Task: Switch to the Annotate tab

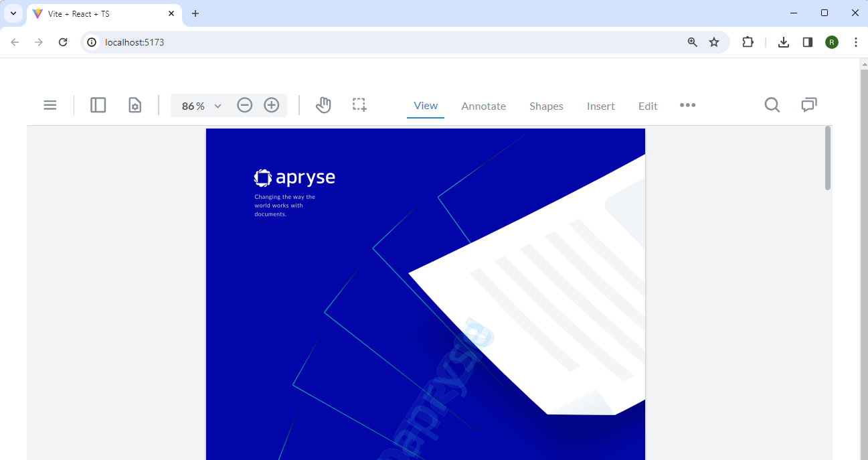Action: 484,106
